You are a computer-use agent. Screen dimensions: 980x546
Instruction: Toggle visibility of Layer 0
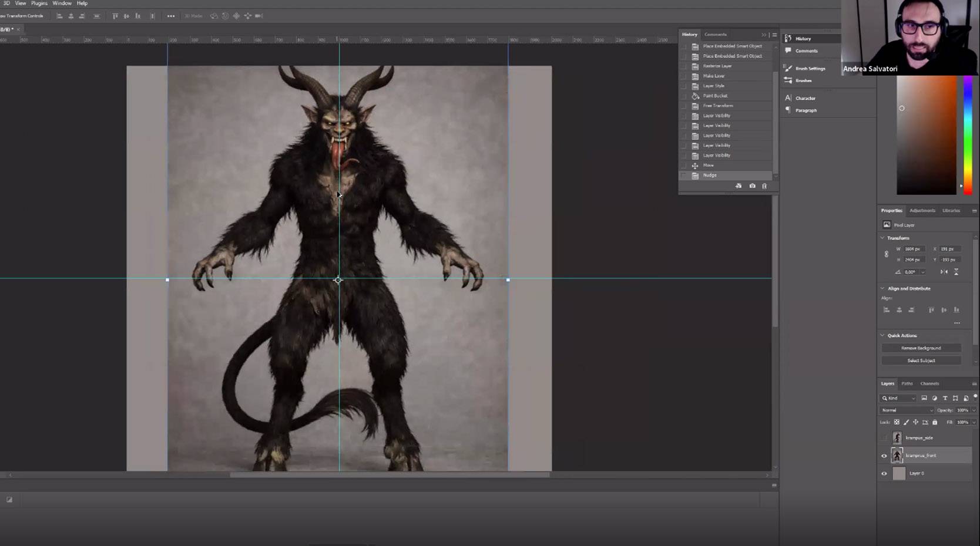pos(884,473)
